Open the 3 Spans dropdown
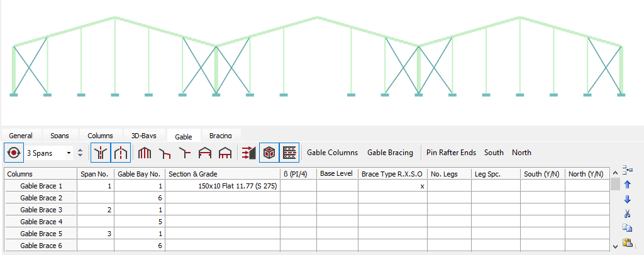 [49, 153]
